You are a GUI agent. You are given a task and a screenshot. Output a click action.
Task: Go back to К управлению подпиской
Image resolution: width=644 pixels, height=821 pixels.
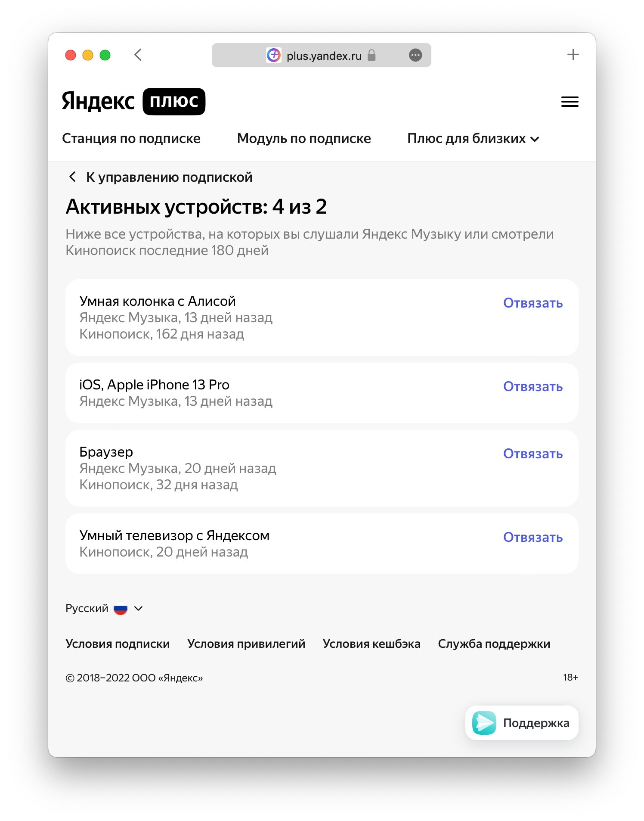coord(161,177)
